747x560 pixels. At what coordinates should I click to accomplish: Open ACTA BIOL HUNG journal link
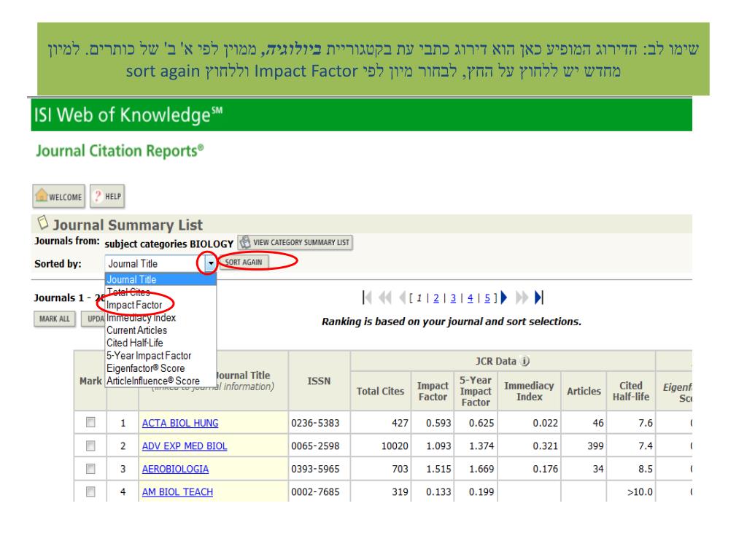(180, 423)
